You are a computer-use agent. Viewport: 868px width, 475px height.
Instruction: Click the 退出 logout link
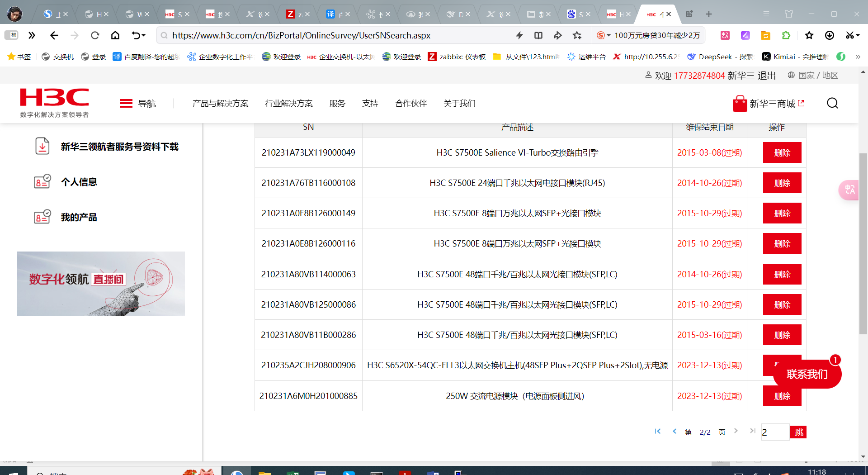767,76
